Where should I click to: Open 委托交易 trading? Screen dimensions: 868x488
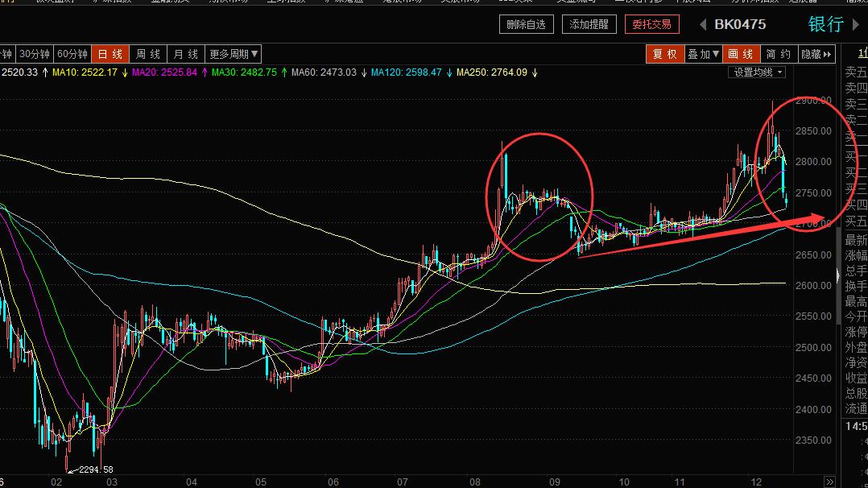click(x=652, y=24)
